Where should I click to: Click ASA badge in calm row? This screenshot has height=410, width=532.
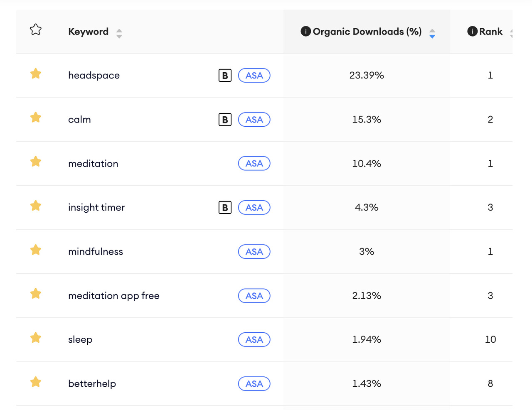coord(254,120)
